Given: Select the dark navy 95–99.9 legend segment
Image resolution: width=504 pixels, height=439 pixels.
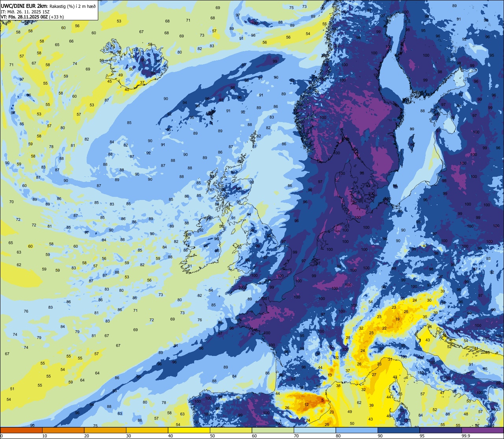Looking at the screenshot, I should [441, 430].
